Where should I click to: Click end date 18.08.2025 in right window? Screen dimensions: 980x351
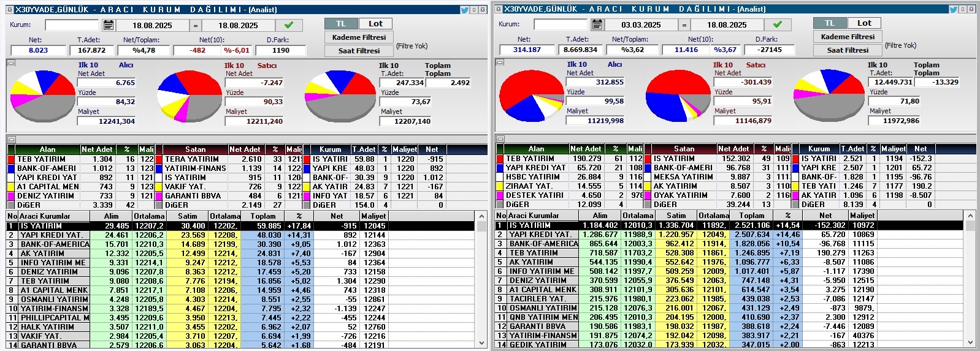[727, 25]
